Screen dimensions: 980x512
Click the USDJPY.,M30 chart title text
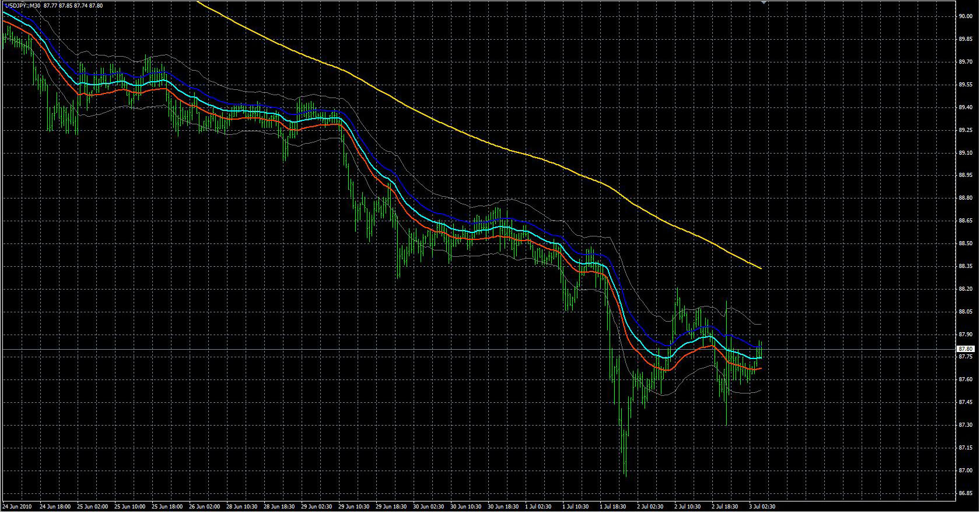click(22, 6)
